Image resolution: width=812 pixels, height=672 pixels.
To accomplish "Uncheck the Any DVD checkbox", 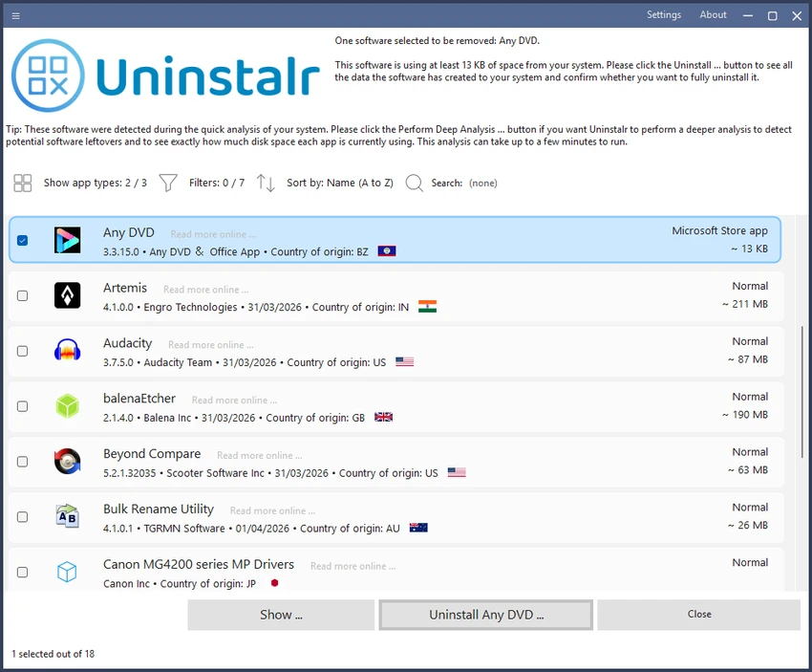I will click(x=22, y=240).
